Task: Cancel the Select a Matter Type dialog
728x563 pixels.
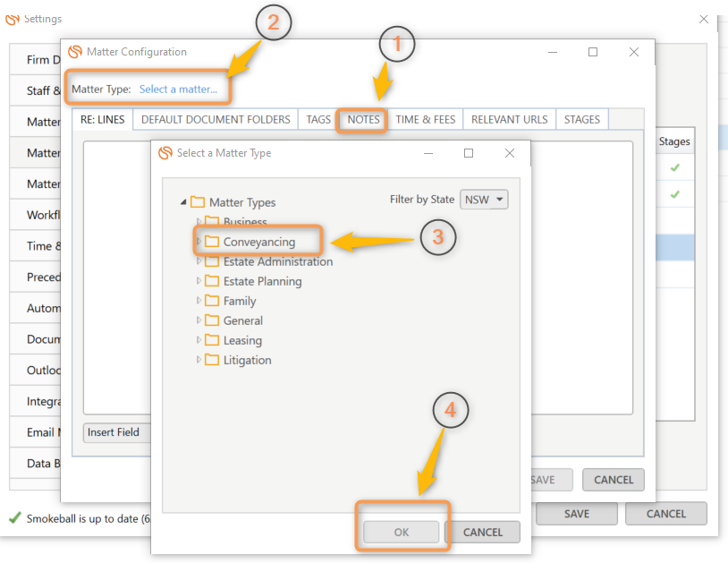Action: [x=483, y=532]
